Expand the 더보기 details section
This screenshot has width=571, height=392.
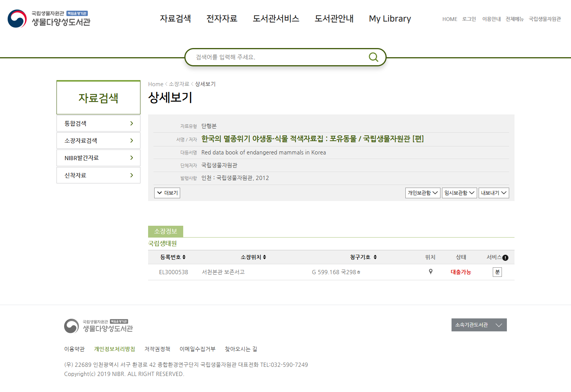pyautogui.click(x=167, y=193)
